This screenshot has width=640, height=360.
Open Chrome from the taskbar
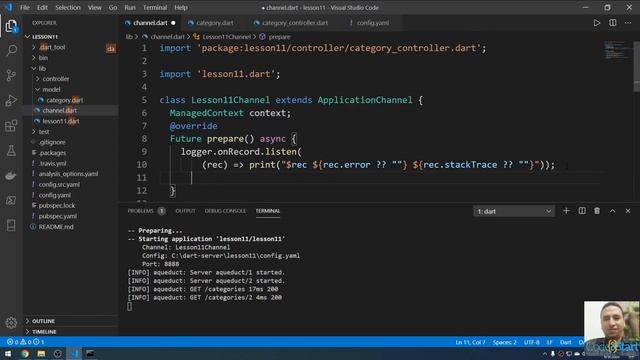(x=25, y=353)
